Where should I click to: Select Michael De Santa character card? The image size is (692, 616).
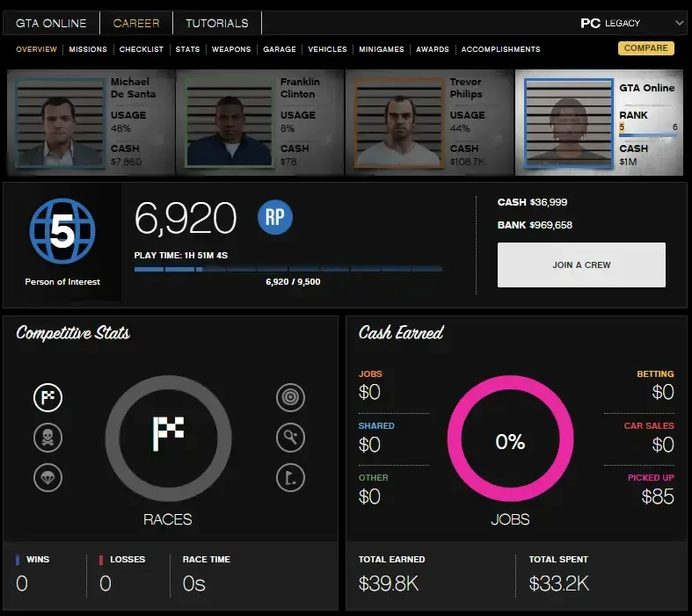91,121
